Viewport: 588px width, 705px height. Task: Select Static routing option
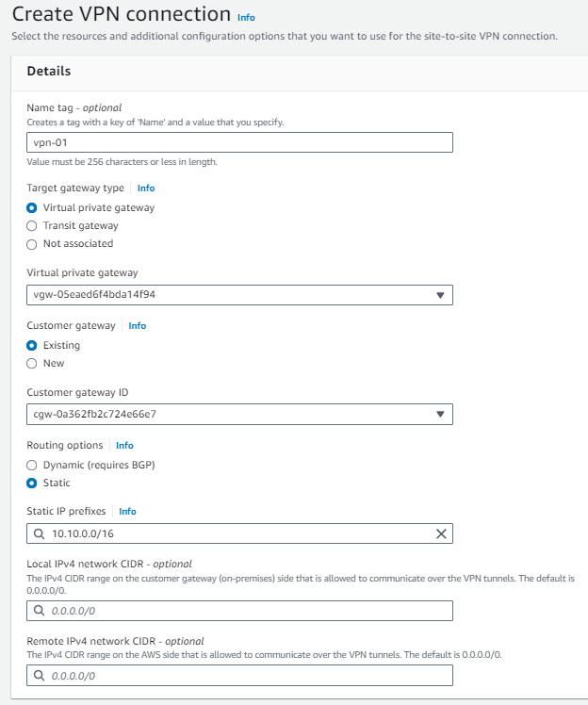(32, 483)
